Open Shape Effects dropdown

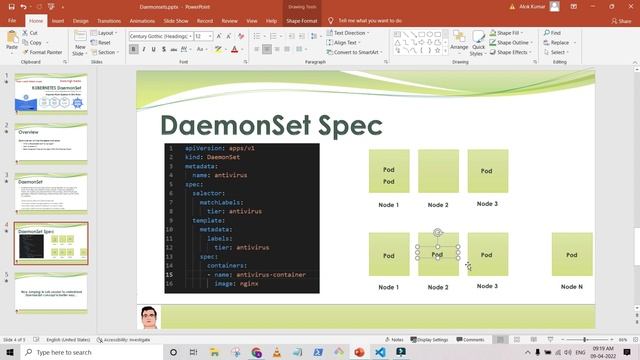coord(511,52)
